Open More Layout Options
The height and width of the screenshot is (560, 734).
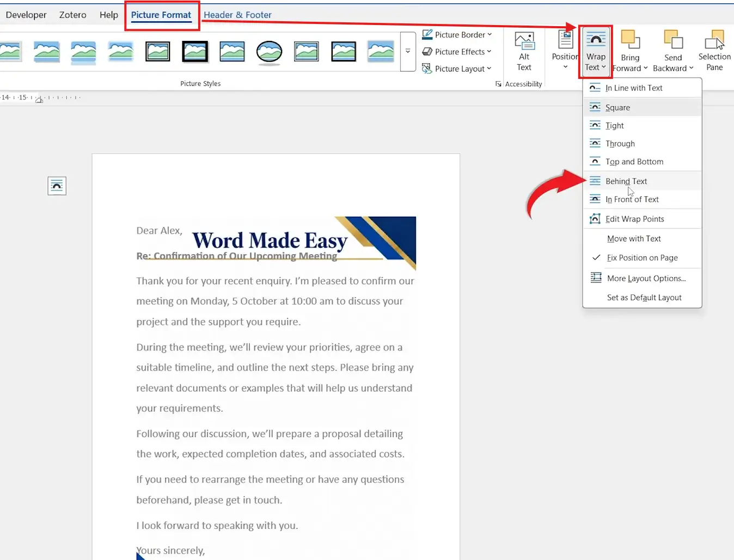(643, 279)
